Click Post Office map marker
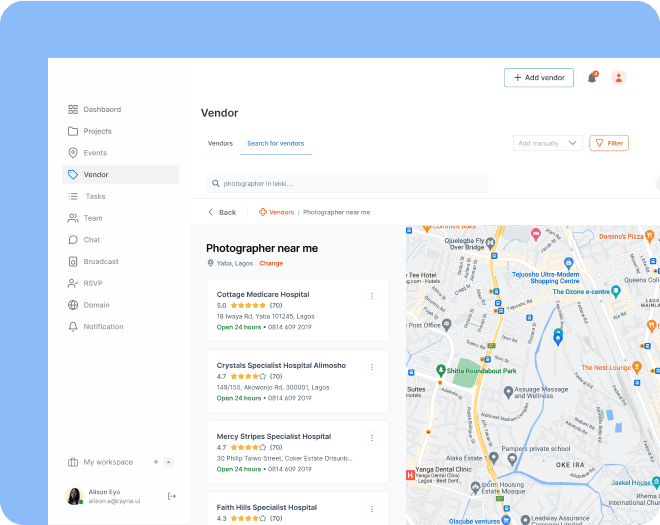The height and width of the screenshot is (525, 660). tap(447, 325)
